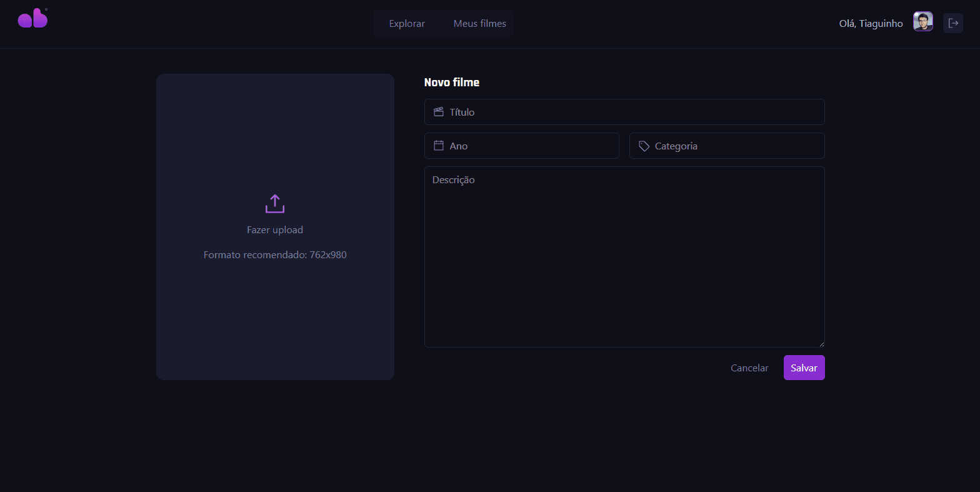Open the Explorar tab
The width and height of the screenshot is (980, 492).
click(x=407, y=24)
